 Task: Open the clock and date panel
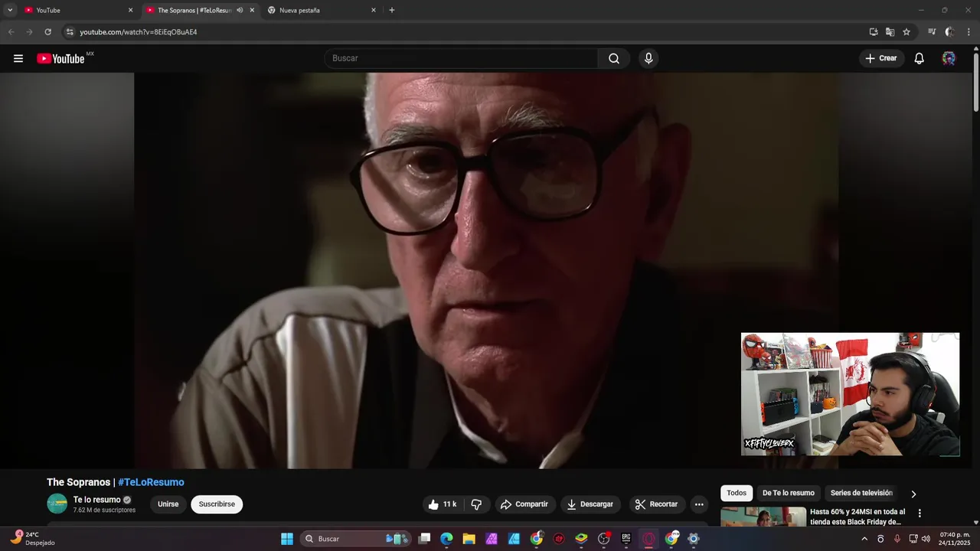(x=955, y=539)
